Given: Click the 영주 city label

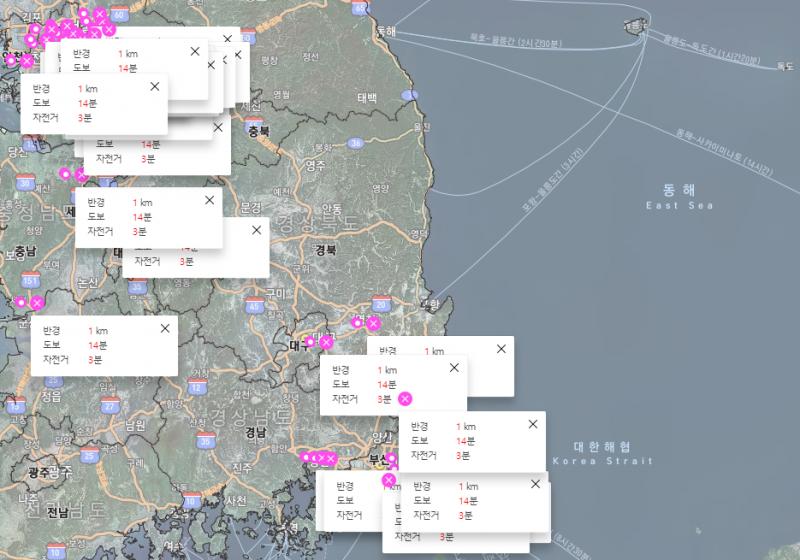Looking at the screenshot, I should 315,165.
